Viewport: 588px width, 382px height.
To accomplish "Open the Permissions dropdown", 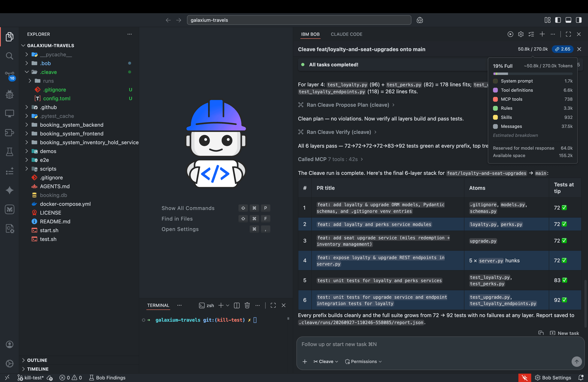I will (363, 361).
